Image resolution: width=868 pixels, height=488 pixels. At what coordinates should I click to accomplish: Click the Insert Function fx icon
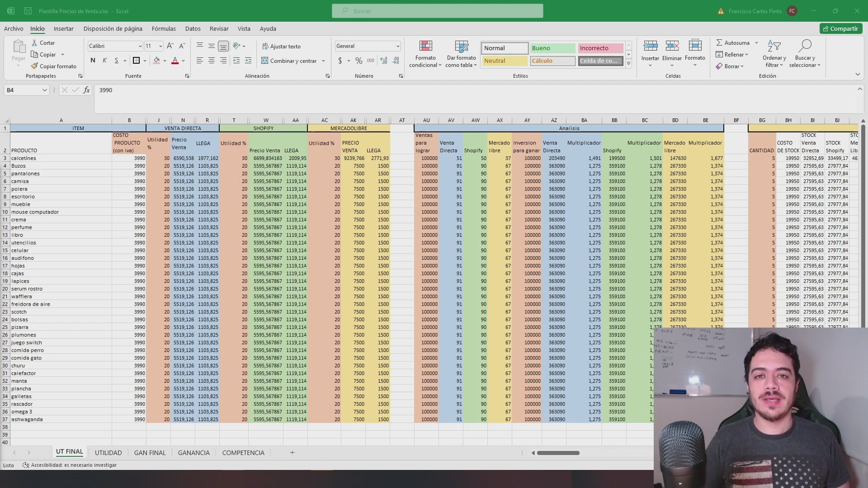86,90
